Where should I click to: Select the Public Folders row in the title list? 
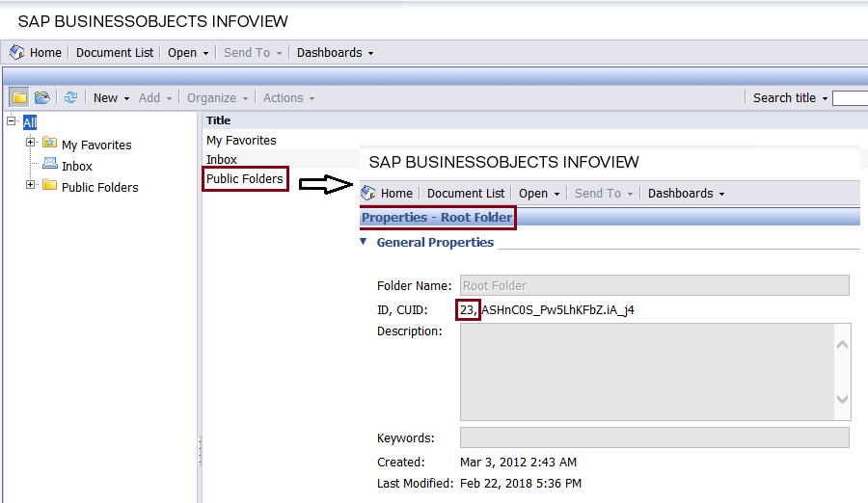(245, 178)
